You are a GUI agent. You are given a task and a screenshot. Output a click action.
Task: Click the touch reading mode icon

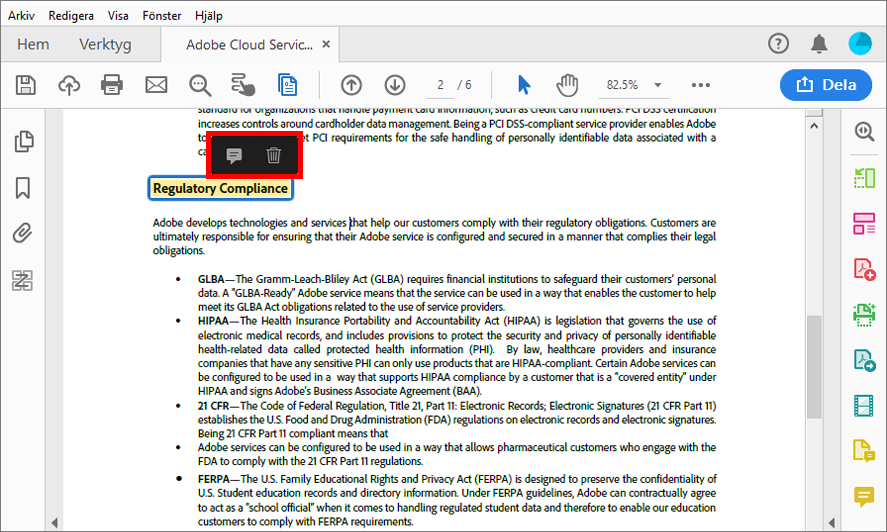tap(243, 85)
